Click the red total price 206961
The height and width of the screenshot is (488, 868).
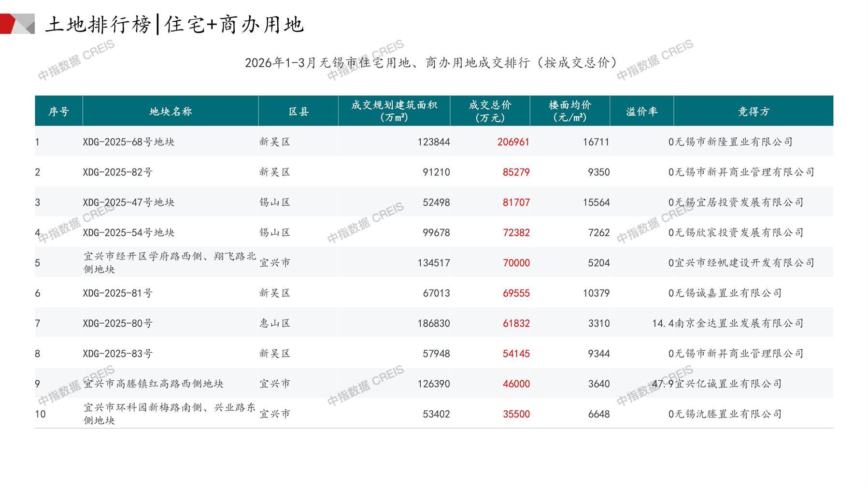point(513,142)
